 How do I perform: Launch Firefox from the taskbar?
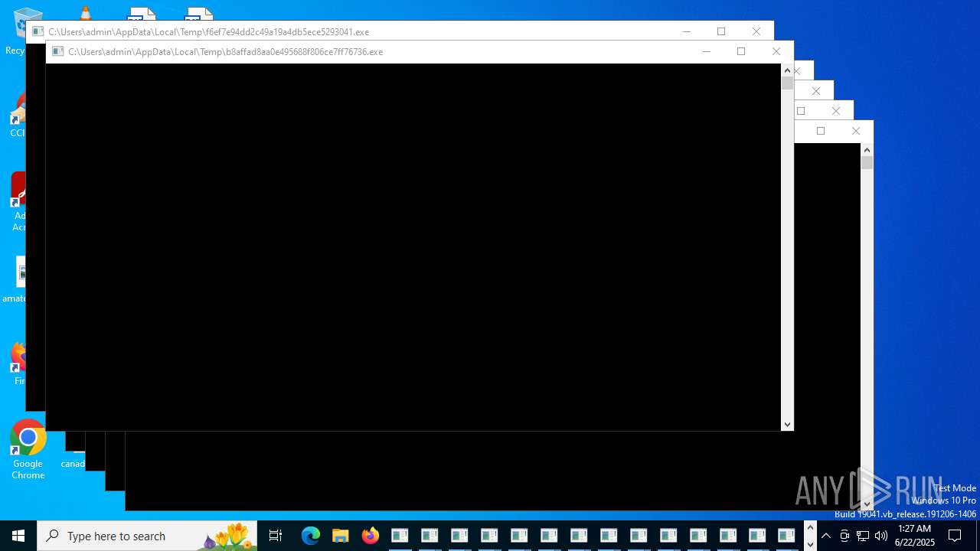coord(370,536)
